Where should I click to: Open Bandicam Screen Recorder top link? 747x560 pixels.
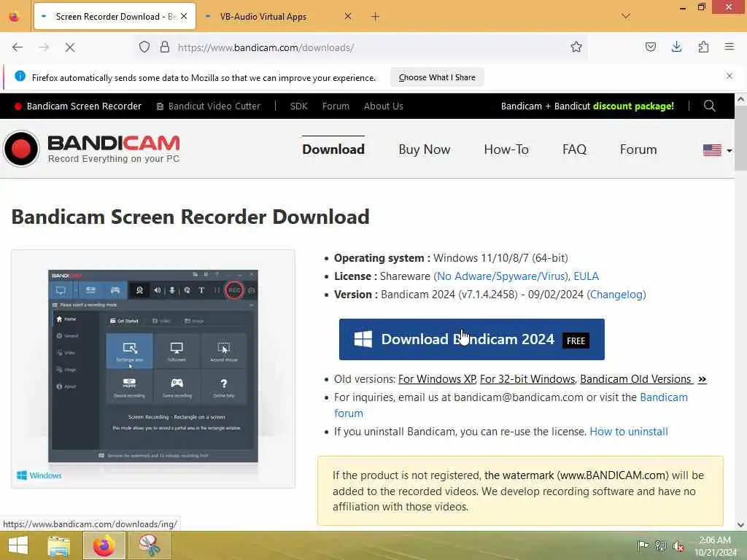(78, 106)
